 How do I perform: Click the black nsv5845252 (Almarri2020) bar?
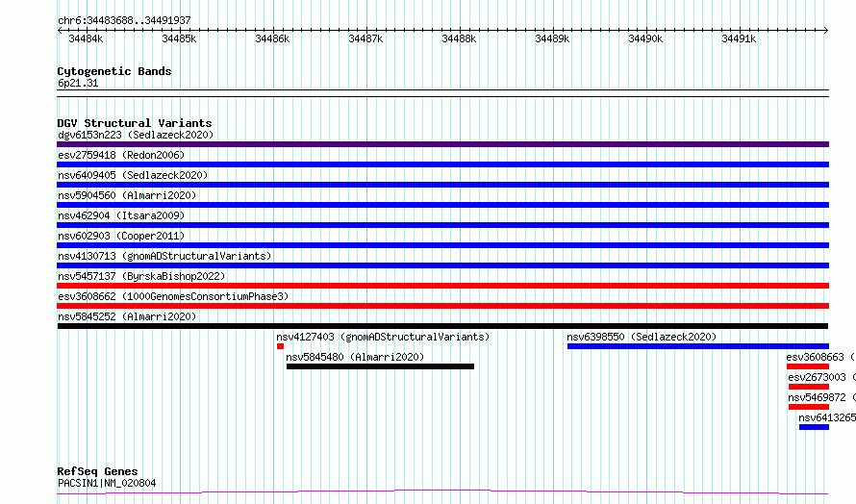[442, 326]
